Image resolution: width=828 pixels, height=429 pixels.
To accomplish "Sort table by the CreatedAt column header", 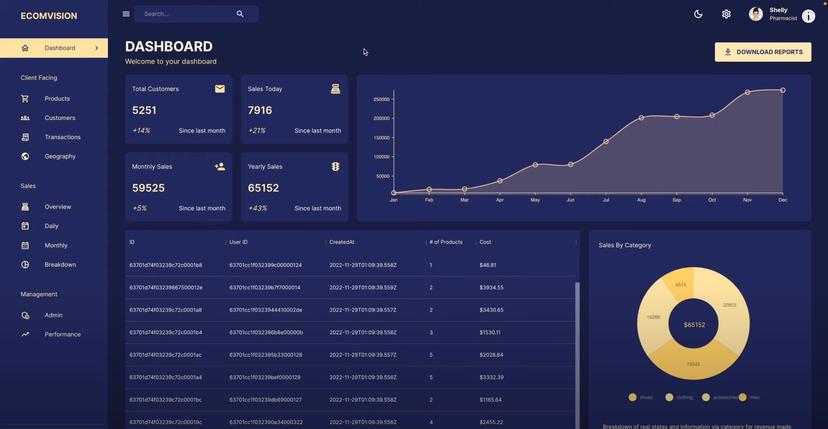I will [x=342, y=242].
